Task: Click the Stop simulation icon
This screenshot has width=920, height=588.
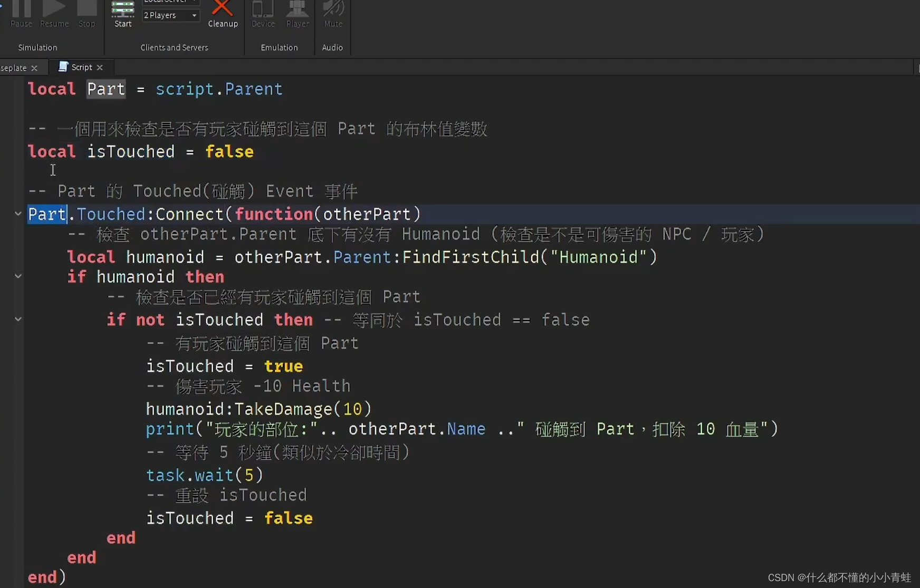Action: (x=87, y=9)
